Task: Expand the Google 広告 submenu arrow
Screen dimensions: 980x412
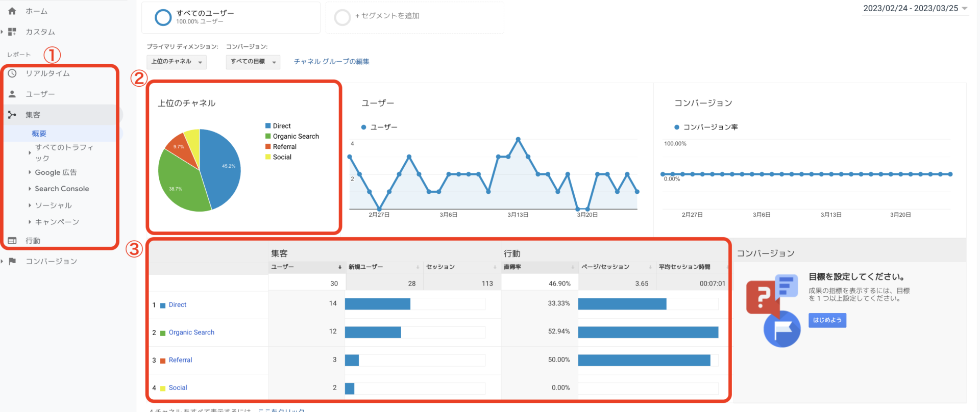Action: pos(30,172)
